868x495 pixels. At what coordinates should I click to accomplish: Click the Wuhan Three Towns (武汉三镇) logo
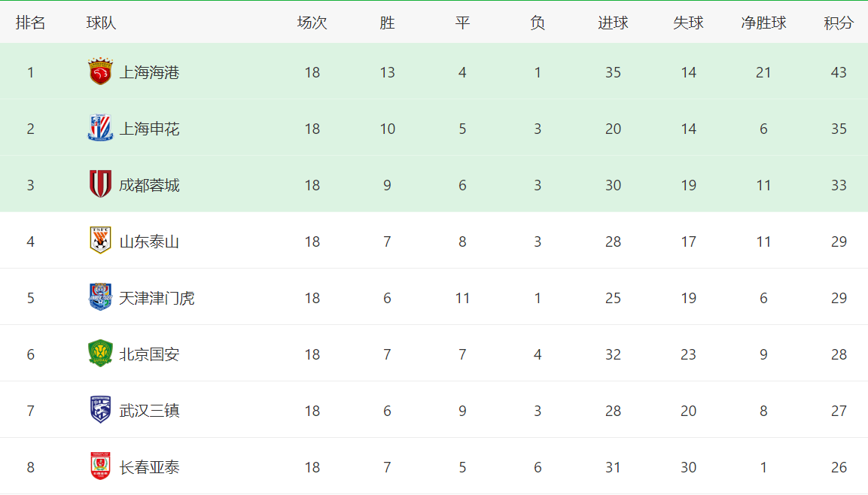pyautogui.click(x=100, y=410)
